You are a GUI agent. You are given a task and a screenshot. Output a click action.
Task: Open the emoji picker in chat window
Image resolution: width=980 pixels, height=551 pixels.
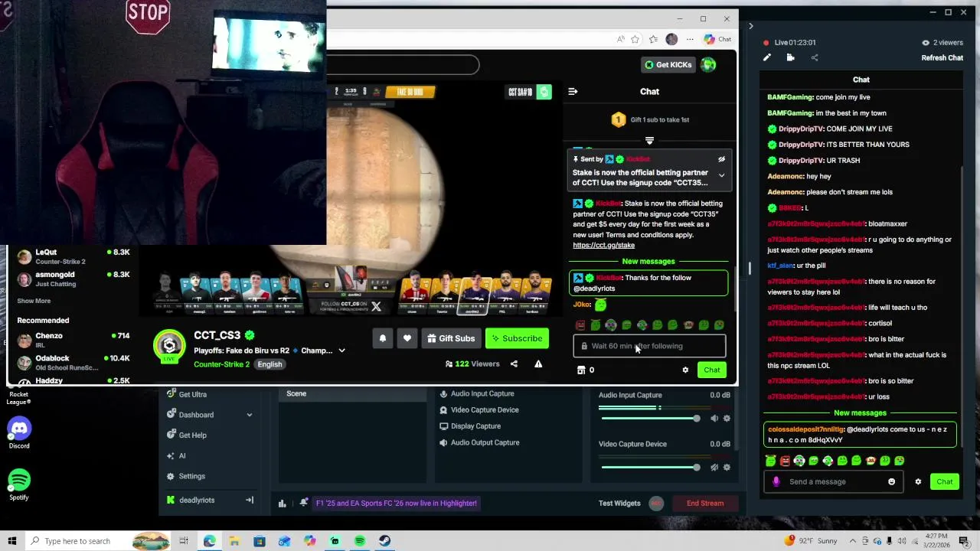pyautogui.click(x=891, y=482)
